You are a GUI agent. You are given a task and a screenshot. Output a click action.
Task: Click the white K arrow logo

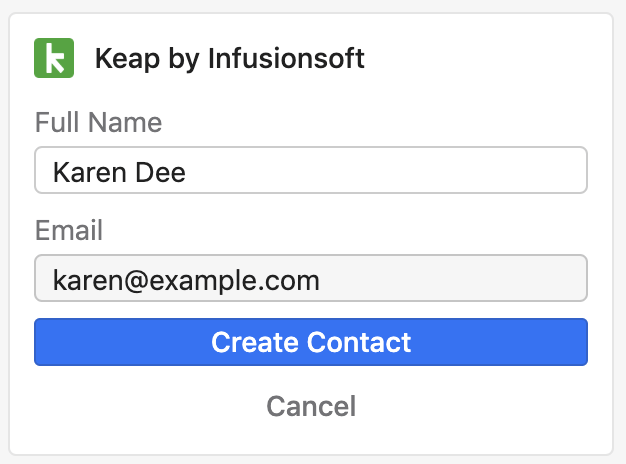[x=55, y=58]
